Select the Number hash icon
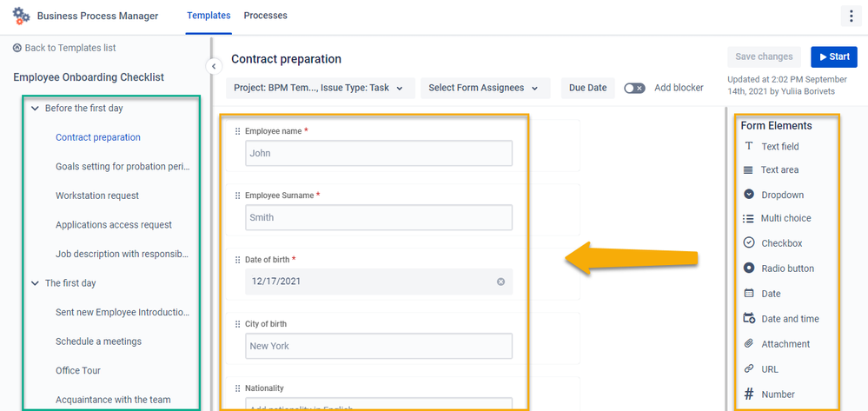This screenshot has width=868, height=411. (x=749, y=394)
